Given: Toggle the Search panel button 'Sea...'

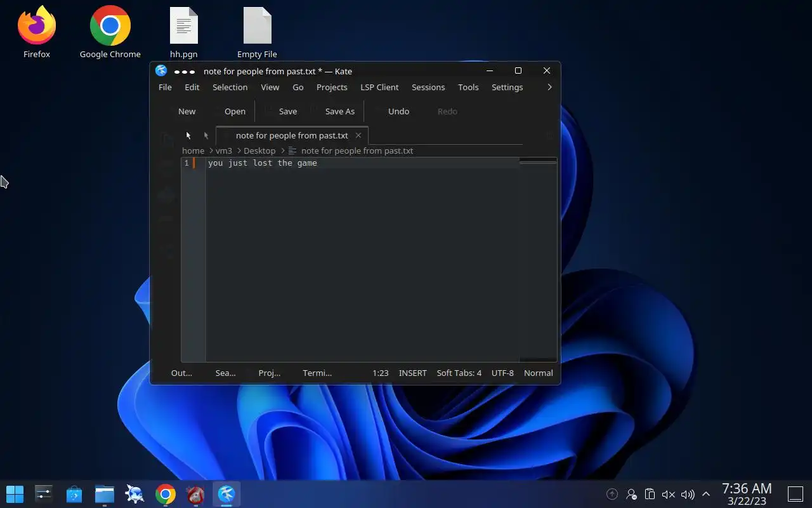Looking at the screenshot, I should pos(225,373).
